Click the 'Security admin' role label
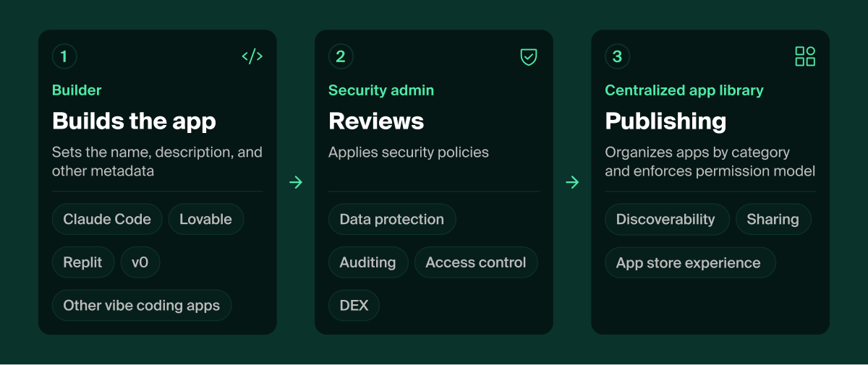The width and height of the screenshot is (868, 365). (x=381, y=90)
